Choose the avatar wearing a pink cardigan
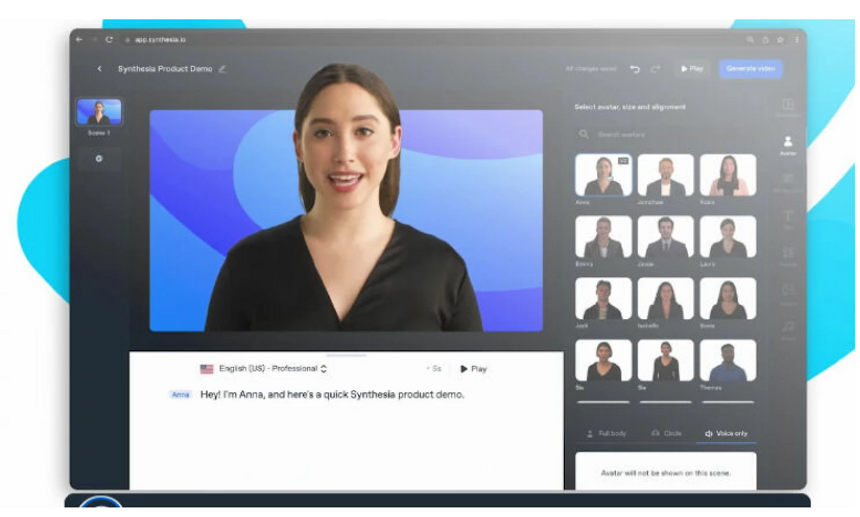This screenshot has width=860, height=517. [x=728, y=175]
